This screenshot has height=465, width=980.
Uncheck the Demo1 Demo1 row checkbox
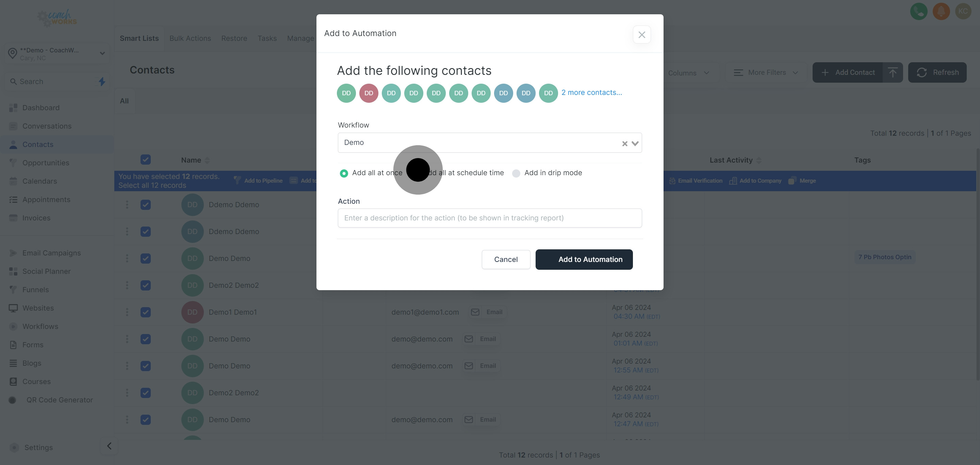[x=145, y=312]
